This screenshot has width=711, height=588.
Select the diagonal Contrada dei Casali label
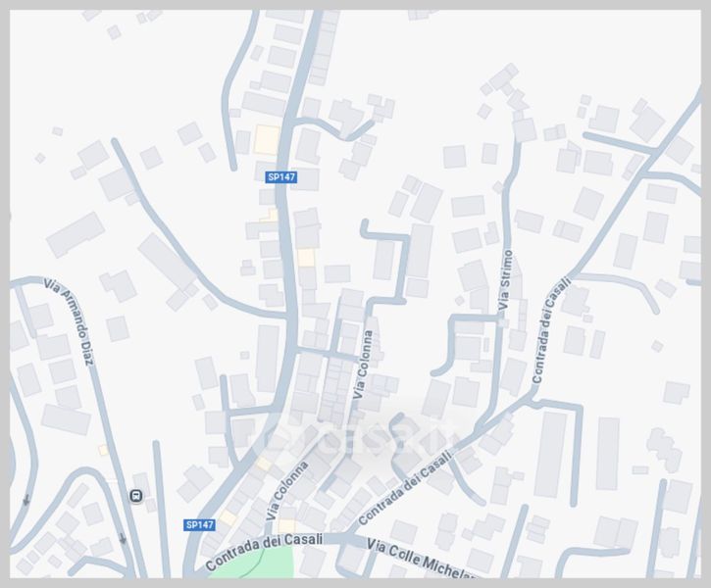[405, 487]
